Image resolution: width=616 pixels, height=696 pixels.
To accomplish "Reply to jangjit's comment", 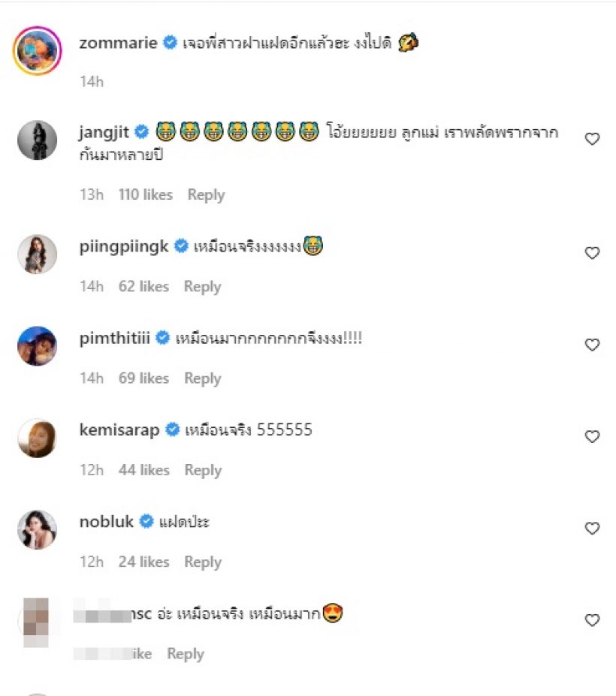I will (x=206, y=194).
